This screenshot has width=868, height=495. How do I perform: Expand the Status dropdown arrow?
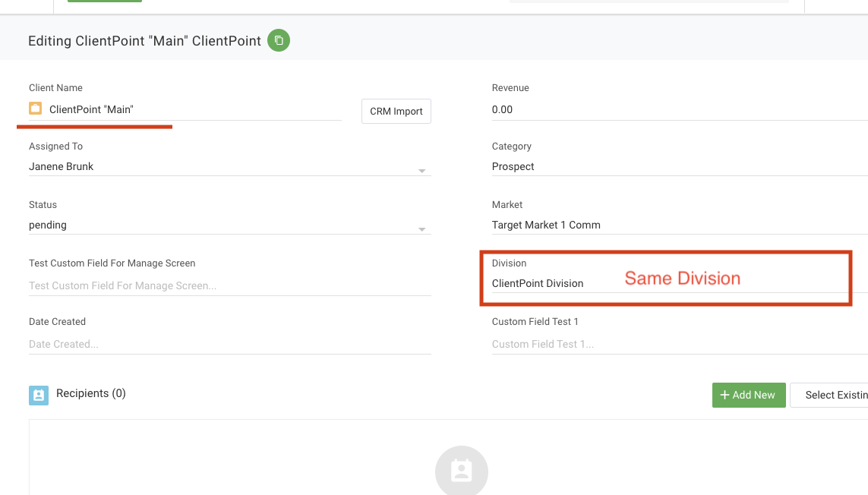tap(421, 229)
